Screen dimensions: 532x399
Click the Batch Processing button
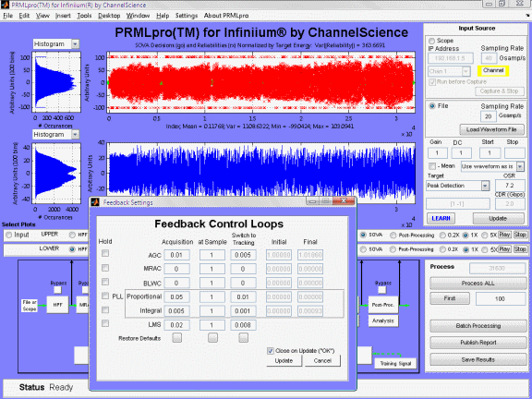(x=478, y=326)
